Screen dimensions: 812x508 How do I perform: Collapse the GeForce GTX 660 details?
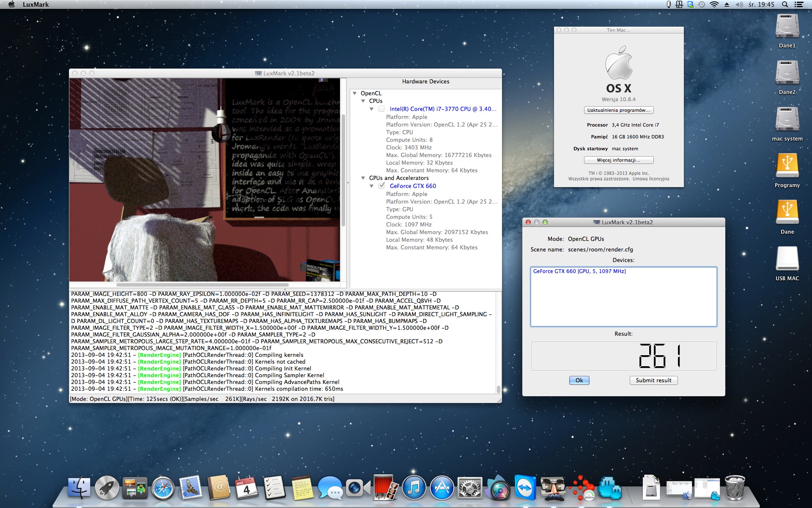point(372,186)
